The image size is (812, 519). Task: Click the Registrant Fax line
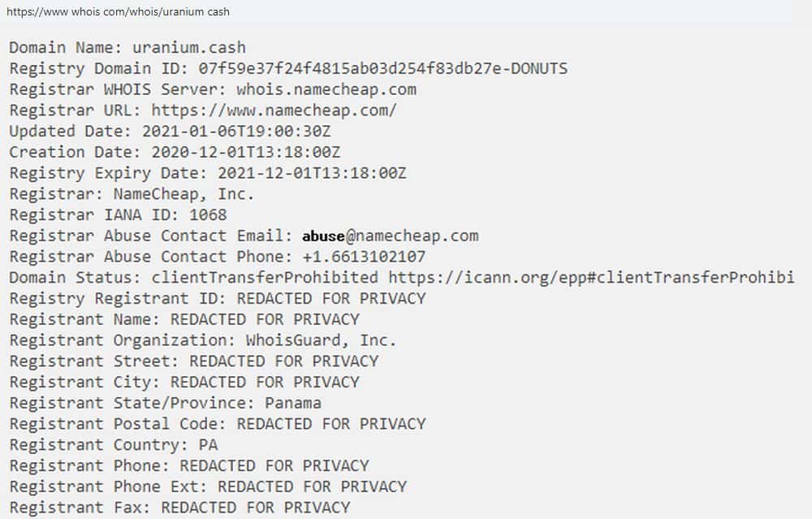pyautogui.click(x=179, y=508)
